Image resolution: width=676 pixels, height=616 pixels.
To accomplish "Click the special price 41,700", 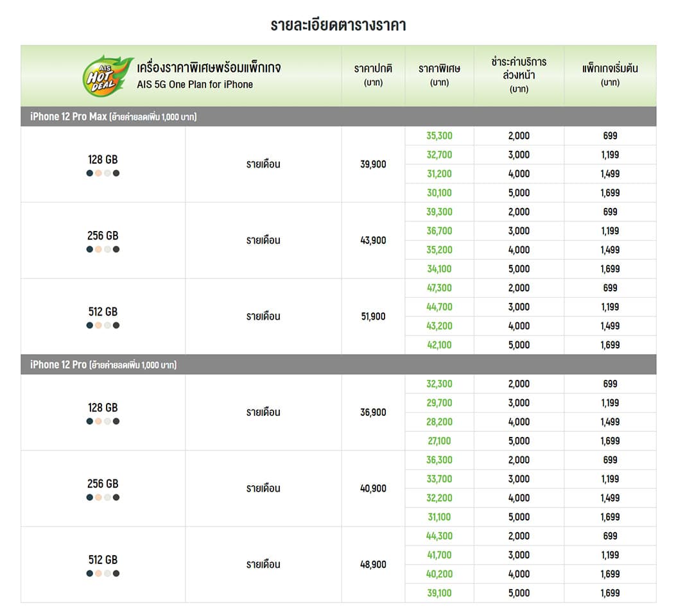I will point(439,555).
